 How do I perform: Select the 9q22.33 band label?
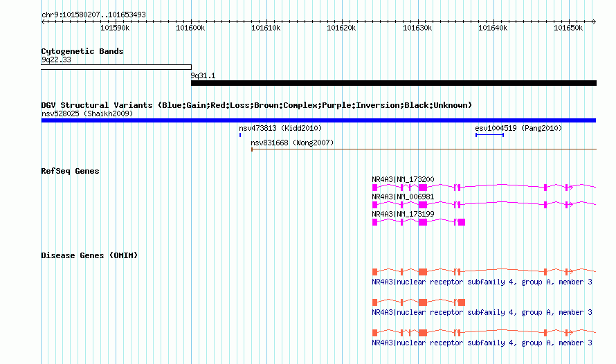[x=56, y=60]
